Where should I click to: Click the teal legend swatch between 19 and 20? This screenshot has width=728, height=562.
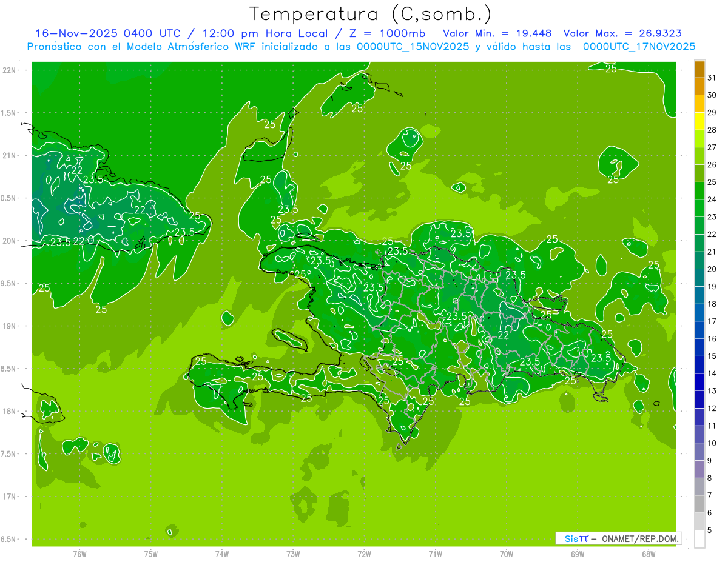(699, 278)
